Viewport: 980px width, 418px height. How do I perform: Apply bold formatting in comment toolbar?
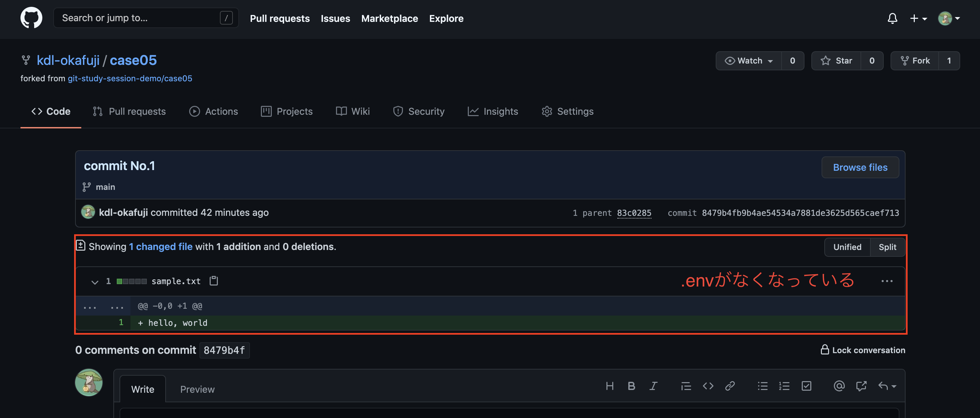(631, 386)
